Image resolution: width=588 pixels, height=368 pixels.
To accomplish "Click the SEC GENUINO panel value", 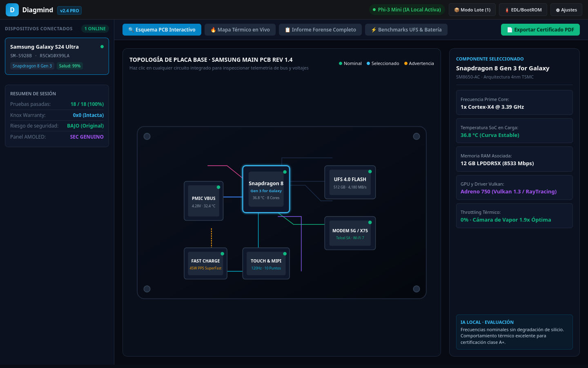I will 87,137.
